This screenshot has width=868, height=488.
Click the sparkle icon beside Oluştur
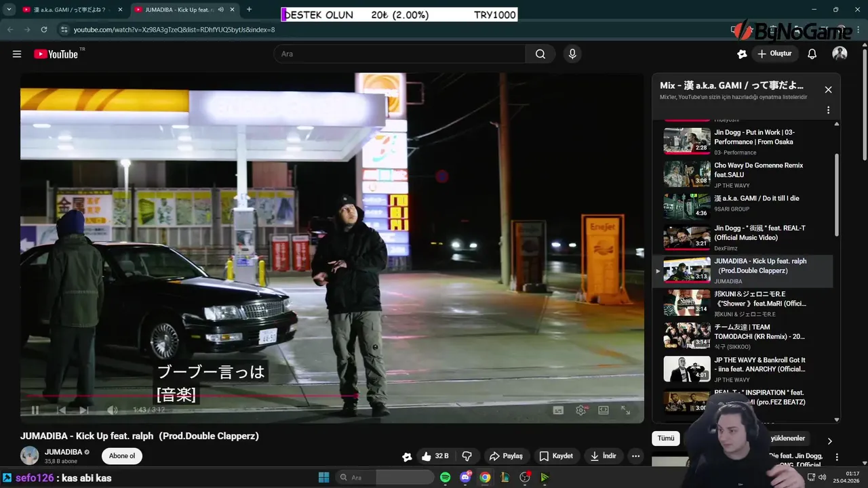(x=742, y=54)
